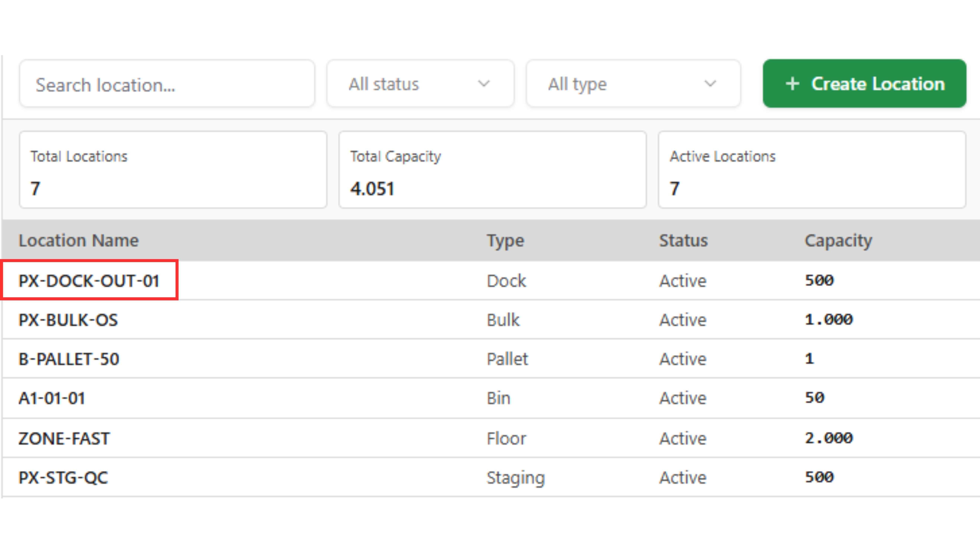Screen dimensions: 980x551
Task: Sort by Location Name column header
Action: 79,240
